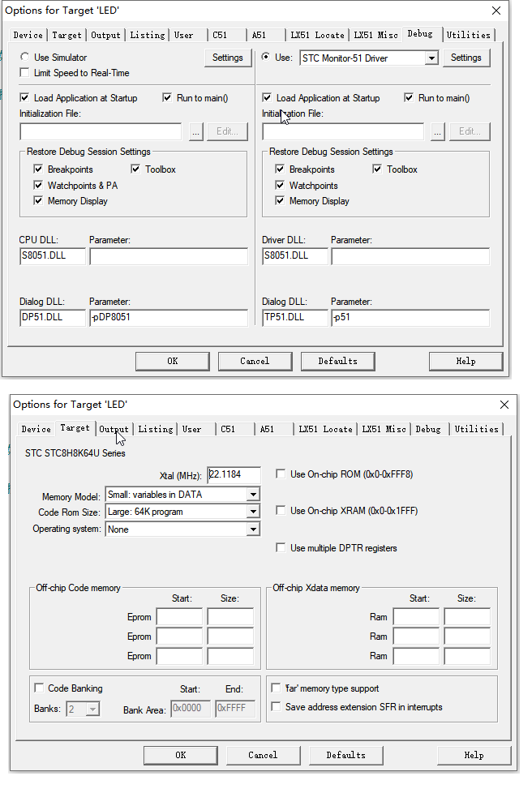Enable Use multiple DPTR registers
The width and height of the screenshot is (532, 806).
click(x=281, y=547)
